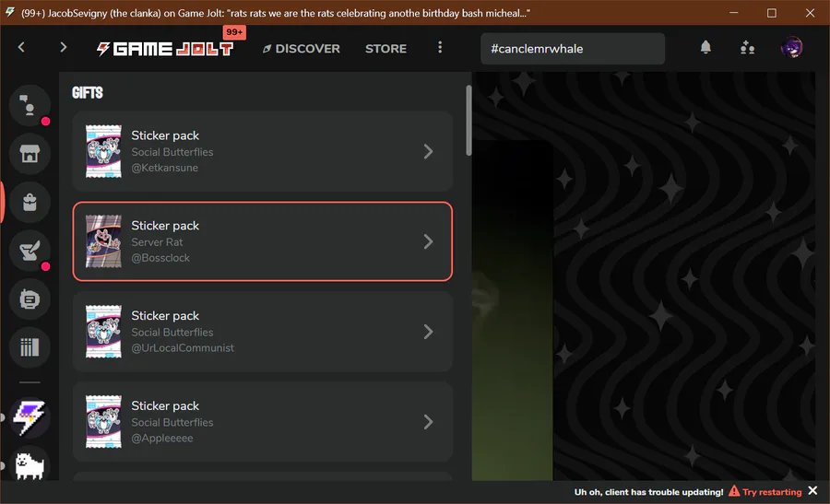Click the gifts list scrollbar
This screenshot has height=504, width=830.
(468, 121)
